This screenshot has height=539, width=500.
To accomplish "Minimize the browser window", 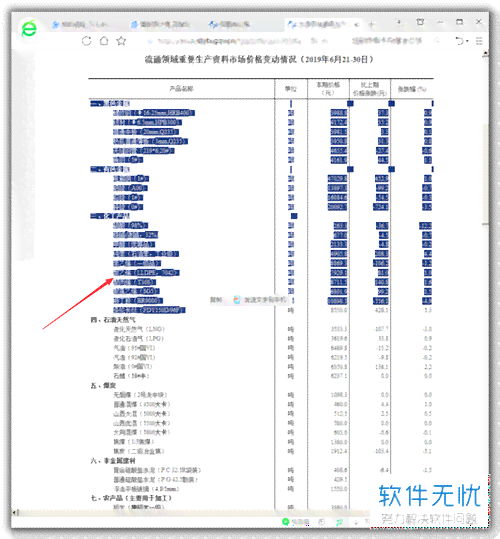I will [x=440, y=22].
